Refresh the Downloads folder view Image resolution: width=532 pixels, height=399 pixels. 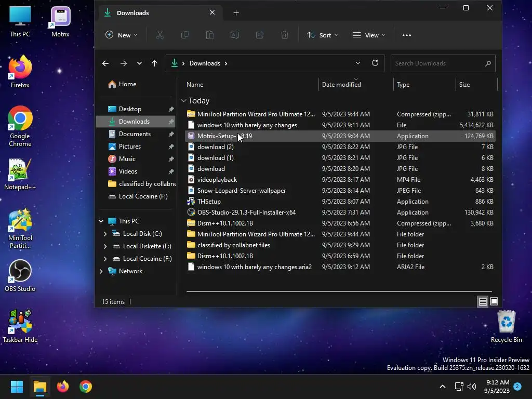tap(375, 63)
